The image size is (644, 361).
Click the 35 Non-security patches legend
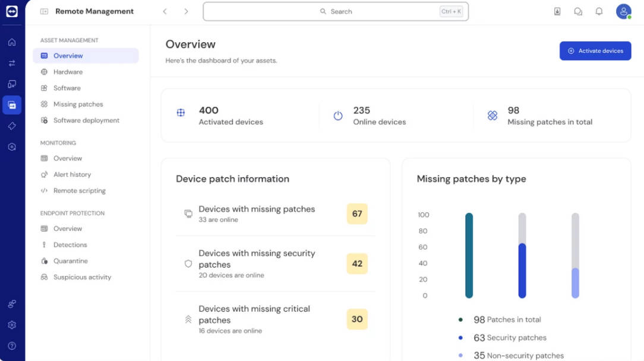point(511,355)
